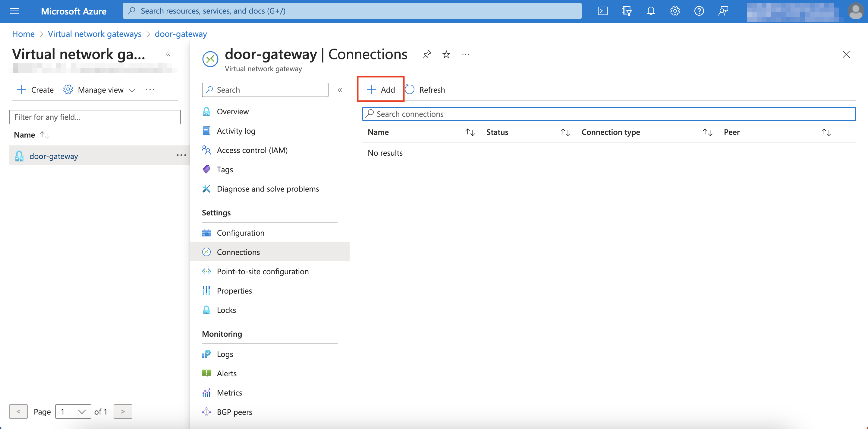Open the help and support icon
Viewport: 868px width, 429px height.
pos(699,11)
